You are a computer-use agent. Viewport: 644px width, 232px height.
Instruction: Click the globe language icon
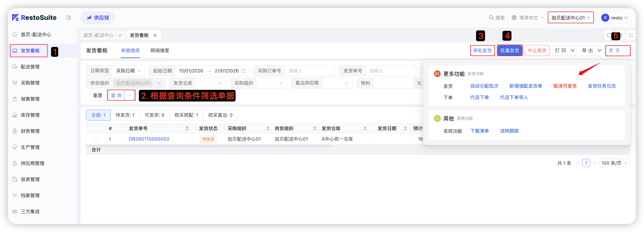514,18
